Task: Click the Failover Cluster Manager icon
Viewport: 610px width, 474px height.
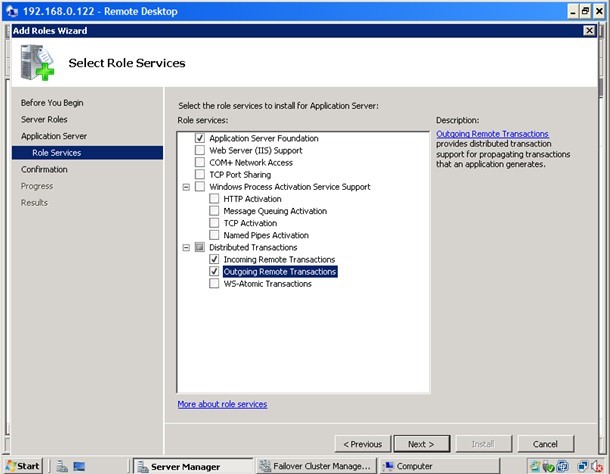Action: tap(265, 466)
